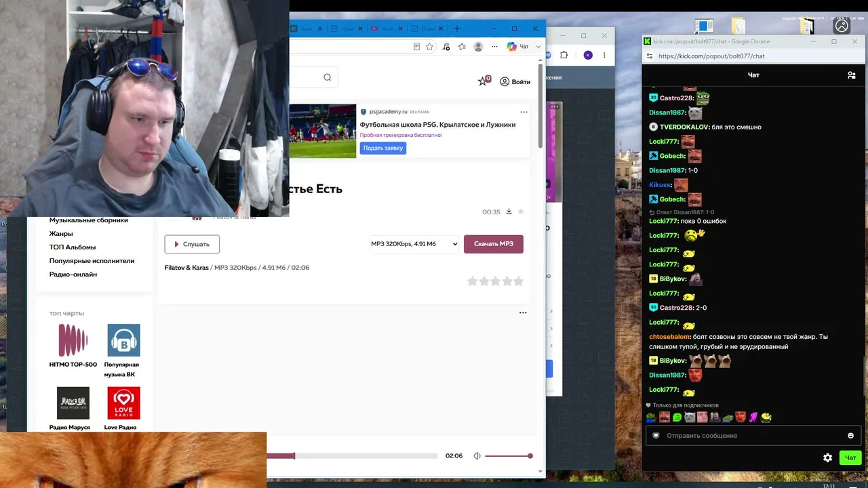Set the player volume slider
Viewport: 868px width, 488px height.
[509, 456]
